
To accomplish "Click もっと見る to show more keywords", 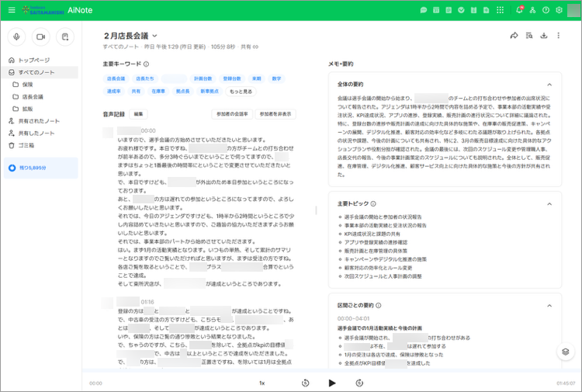I will [x=241, y=92].
